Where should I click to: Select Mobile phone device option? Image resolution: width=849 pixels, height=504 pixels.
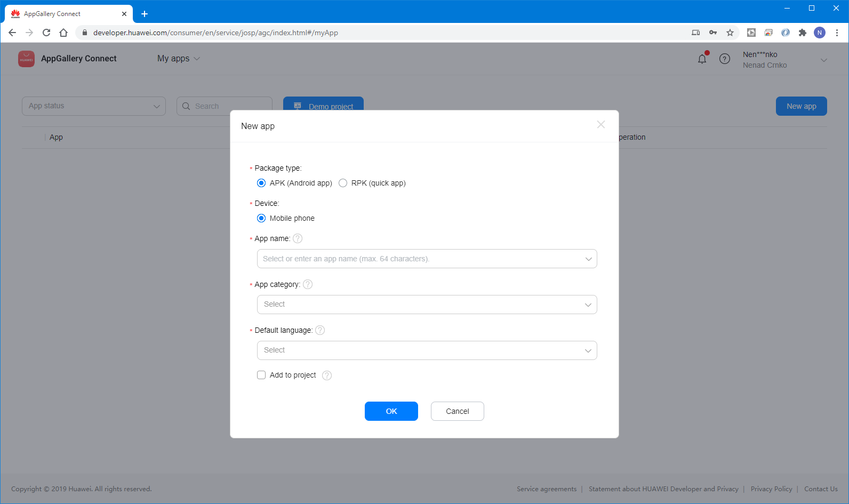click(261, 218)
